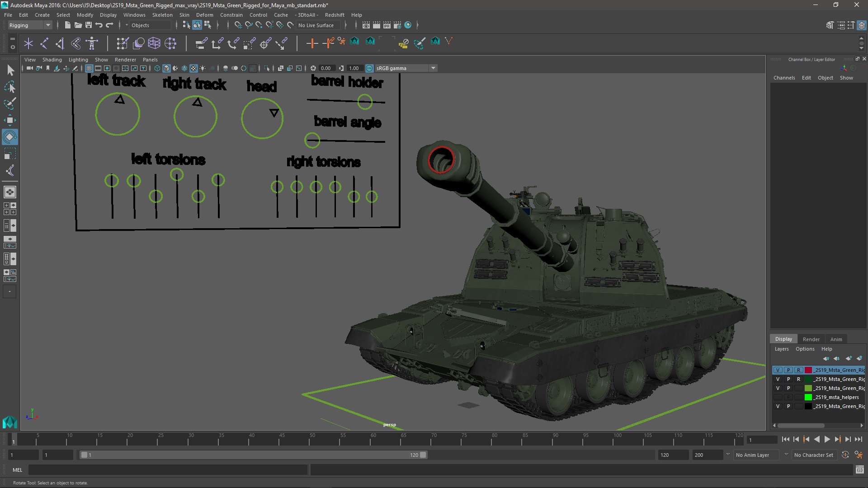This screenshot has width=868, height=488.
Task: Open the Skeleton menu
Action: [x=162, y=15]
